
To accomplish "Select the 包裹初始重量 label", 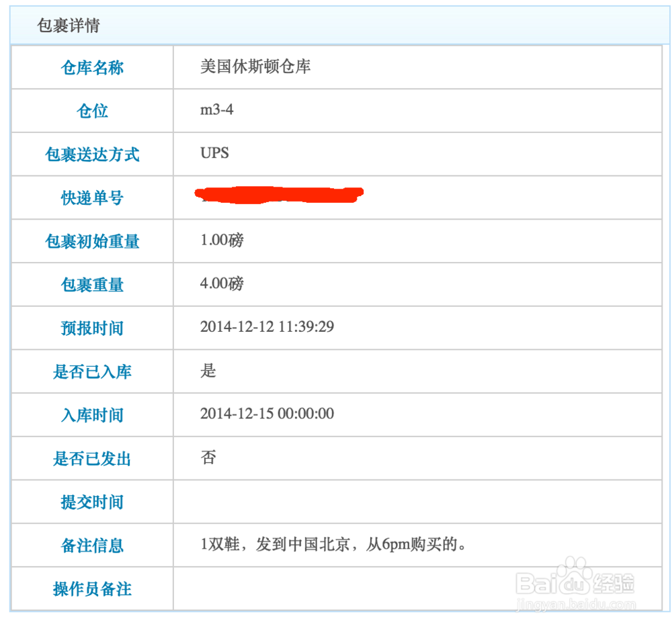I will point(91,240).
